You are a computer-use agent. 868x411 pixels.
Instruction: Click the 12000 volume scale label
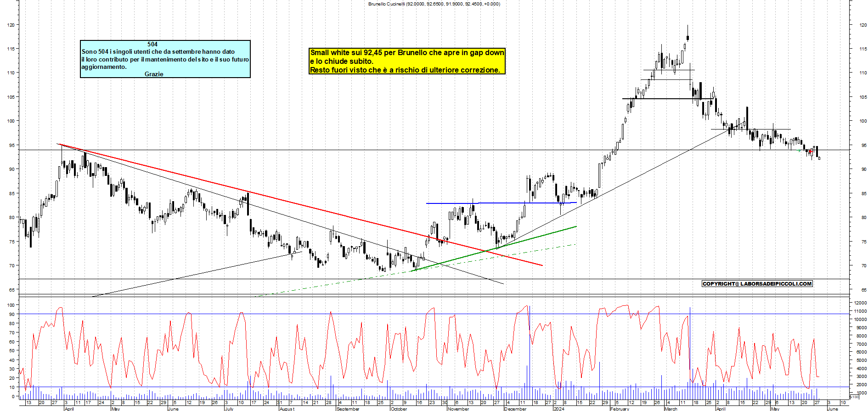tap(860, 303)
